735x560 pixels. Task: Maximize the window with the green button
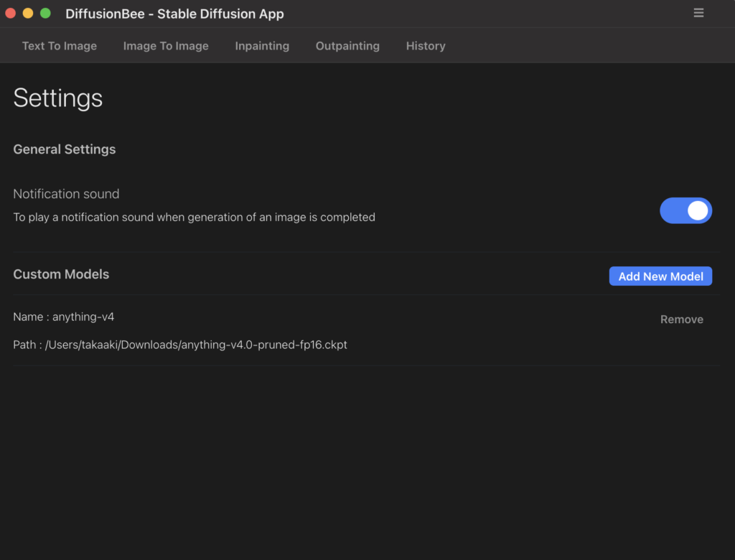pos(45,14)
